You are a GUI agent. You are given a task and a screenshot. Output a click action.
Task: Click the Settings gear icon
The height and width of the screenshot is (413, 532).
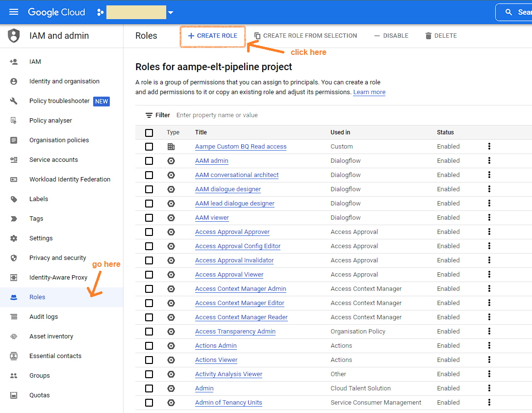click(14, 238)
